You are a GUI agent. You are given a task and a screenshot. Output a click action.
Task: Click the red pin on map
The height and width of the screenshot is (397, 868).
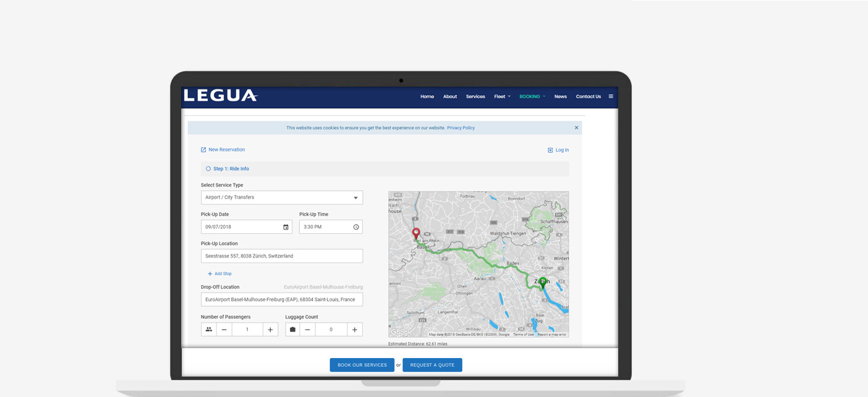[416, 233]
